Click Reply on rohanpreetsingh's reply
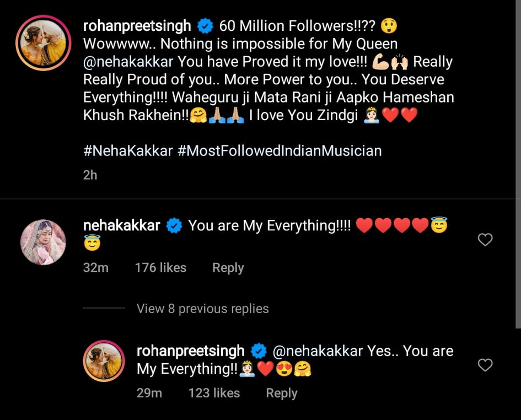 click(x=281, y=393)
